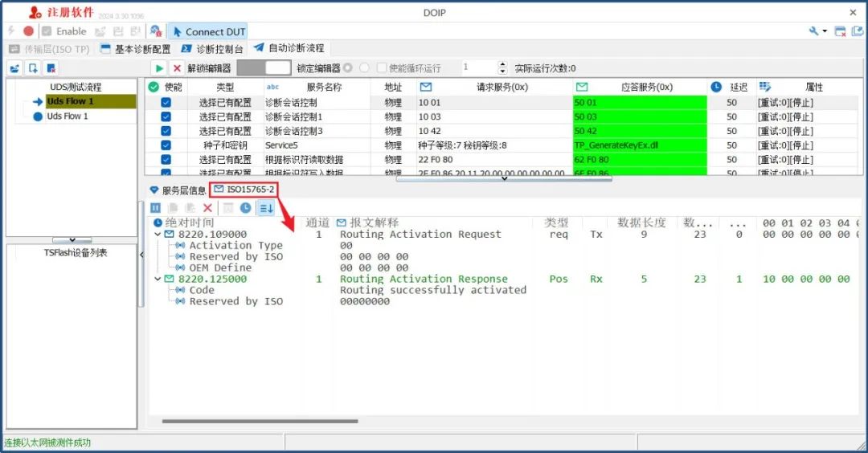Click the 注册软件 link text
The height and width of the screenshot is (453, 868).
tap(71, 12)
